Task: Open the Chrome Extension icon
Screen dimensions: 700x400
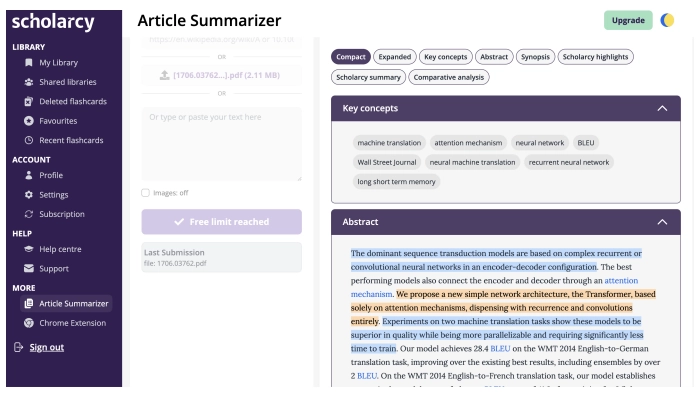Action: tap(29, 323)
